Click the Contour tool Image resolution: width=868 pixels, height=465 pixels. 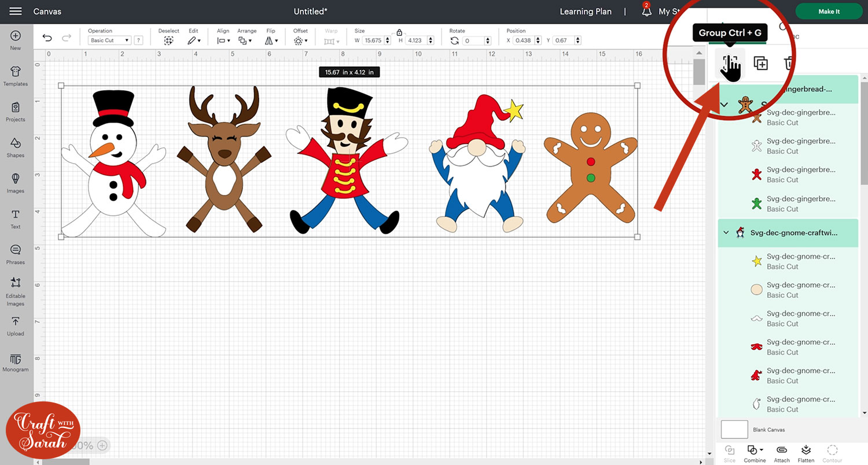coord(832,453)
